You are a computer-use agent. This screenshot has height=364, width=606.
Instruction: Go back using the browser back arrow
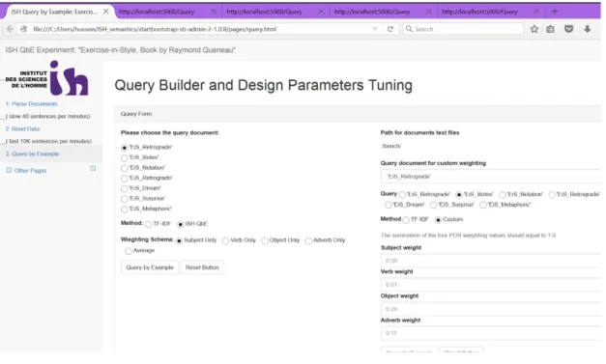click(10, 29)
